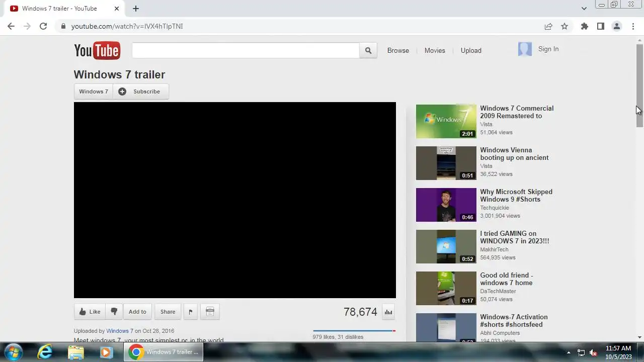This screenshot has width=644, height=362.
Task: Click Why Microsoft Skipped Windows 9 title
Action: point(516,195)
